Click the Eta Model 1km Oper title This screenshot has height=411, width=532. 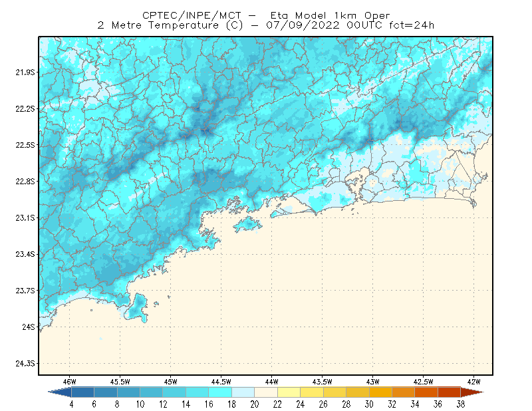[x=330, y=15]
